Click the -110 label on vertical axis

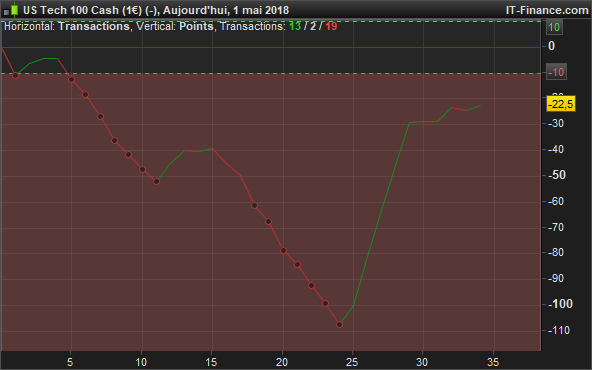[558, 330]
